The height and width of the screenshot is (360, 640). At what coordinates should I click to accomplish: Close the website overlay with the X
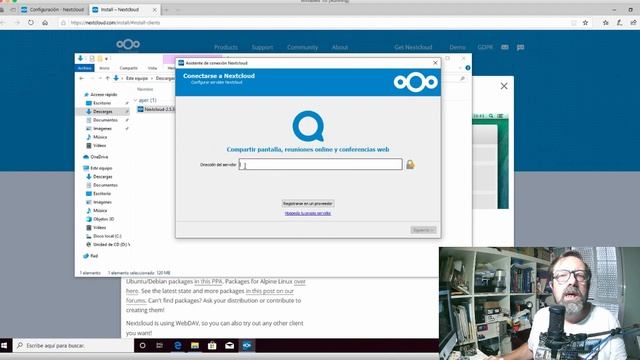504,86
